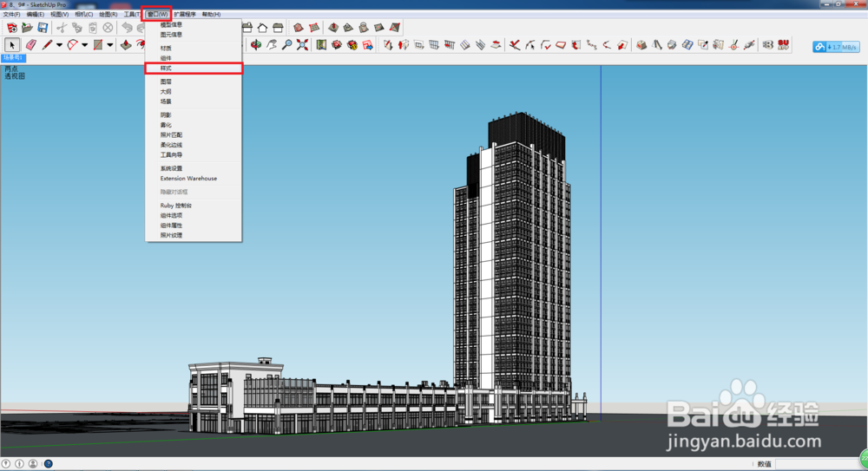Click the blue help icon in status bar
Viewport: 868px width, 471px height.
(x=48, y=464)
